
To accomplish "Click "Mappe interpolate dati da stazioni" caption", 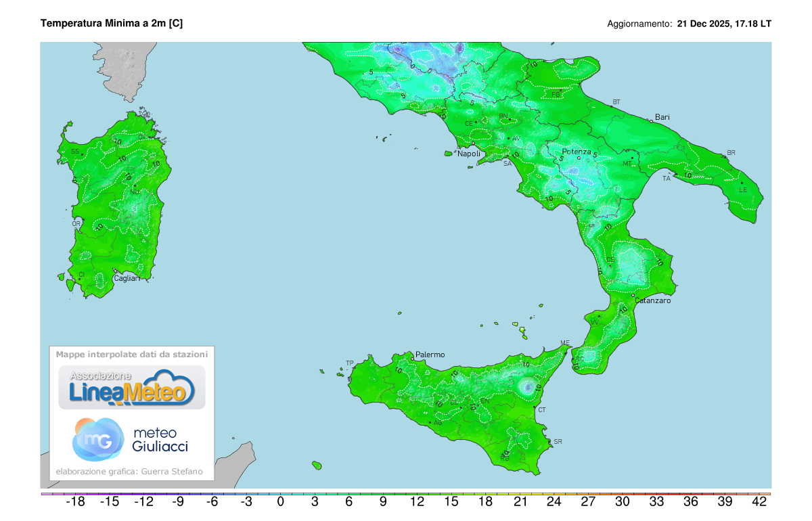I will pyautogui.click(x=132, y=354).
